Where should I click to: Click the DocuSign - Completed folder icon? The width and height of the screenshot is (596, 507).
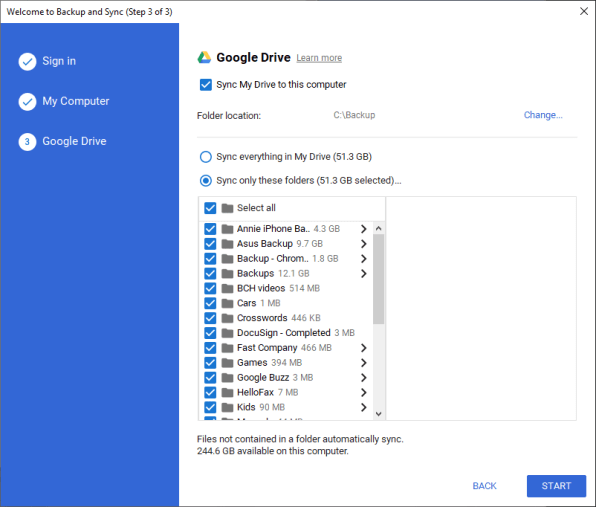coord(227,333)
